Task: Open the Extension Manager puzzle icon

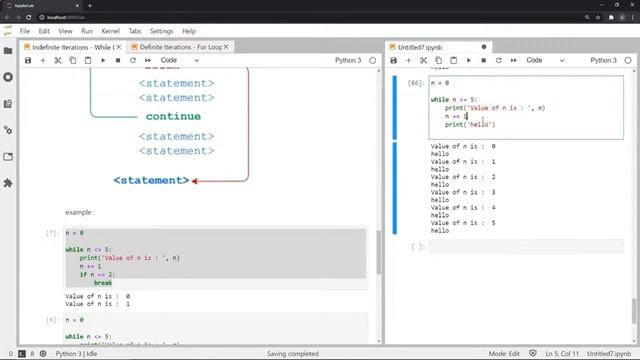Action: point(8,183)
